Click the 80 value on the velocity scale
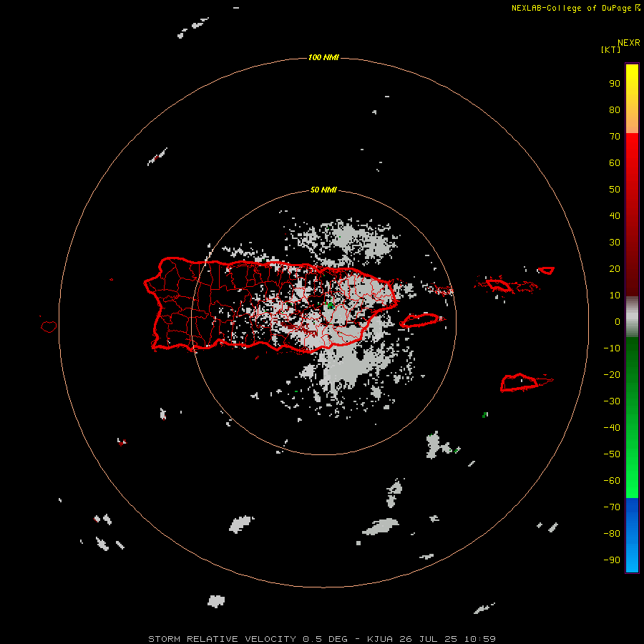Screen dimensions: 644x644 point(615,110)
